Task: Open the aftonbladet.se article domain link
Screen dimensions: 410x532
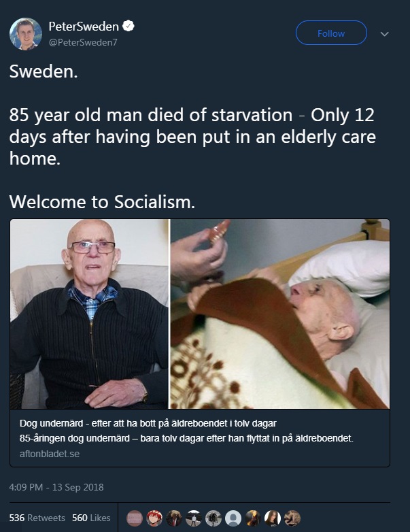Action: coord(50,454)
